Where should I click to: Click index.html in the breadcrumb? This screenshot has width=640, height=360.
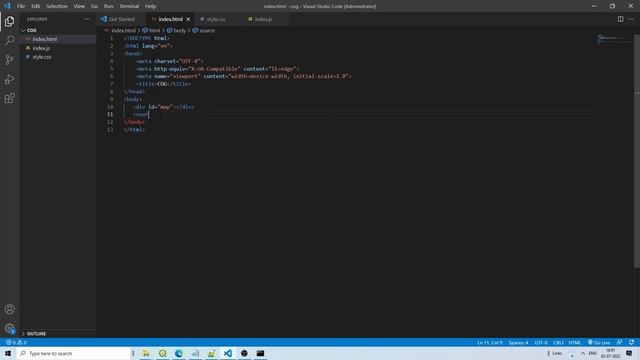tap(123, 31)
